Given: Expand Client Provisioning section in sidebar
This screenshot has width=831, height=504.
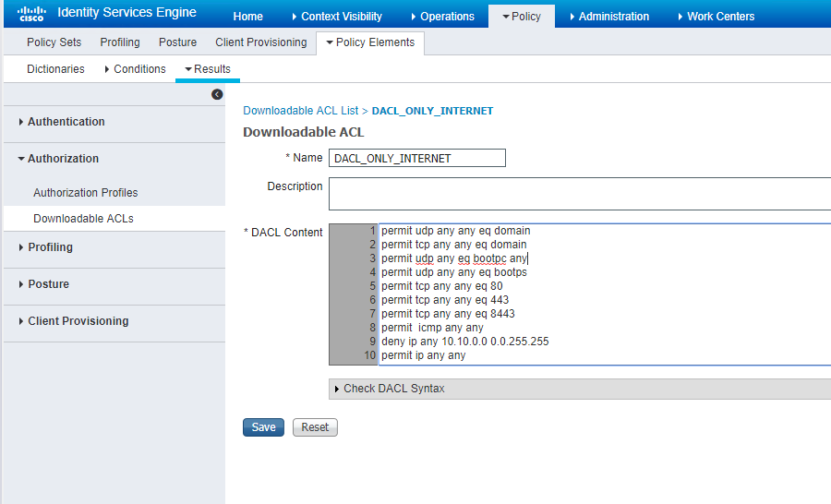Looking at the screenshot, I should click(74, 321).
